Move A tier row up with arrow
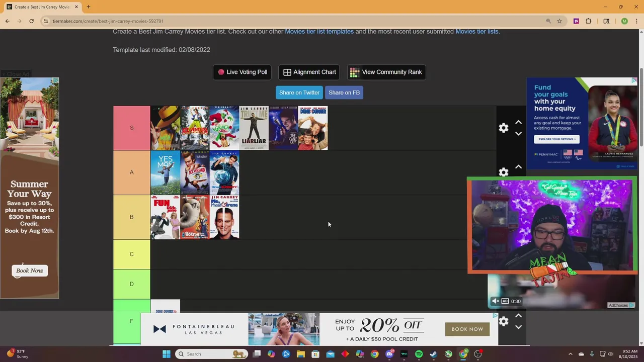The width and height of the screenshot is (644, 362). (x=519, y=167)
